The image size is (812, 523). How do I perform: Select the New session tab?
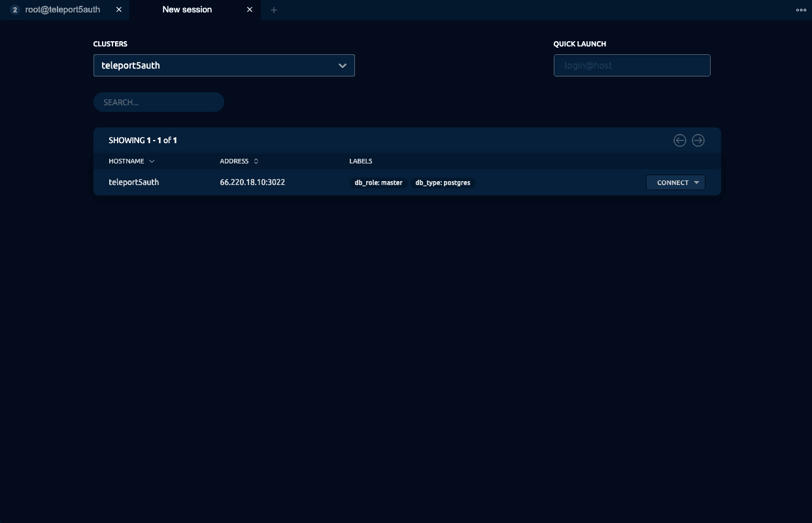186,9
